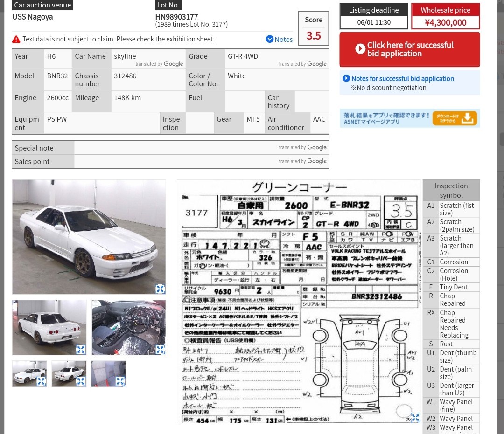
Task: Enlarge the main front-side Skyline photo
Action: tap(160, 289)
